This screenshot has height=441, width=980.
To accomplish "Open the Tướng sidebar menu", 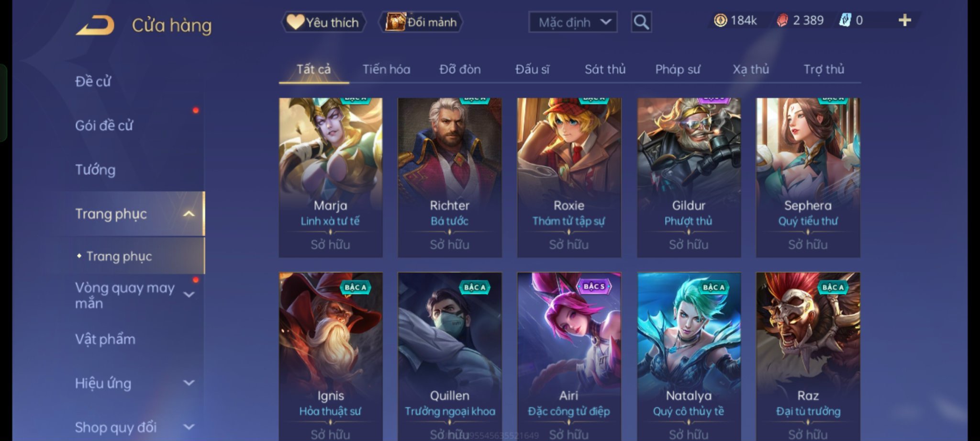I will pos(95,170).
